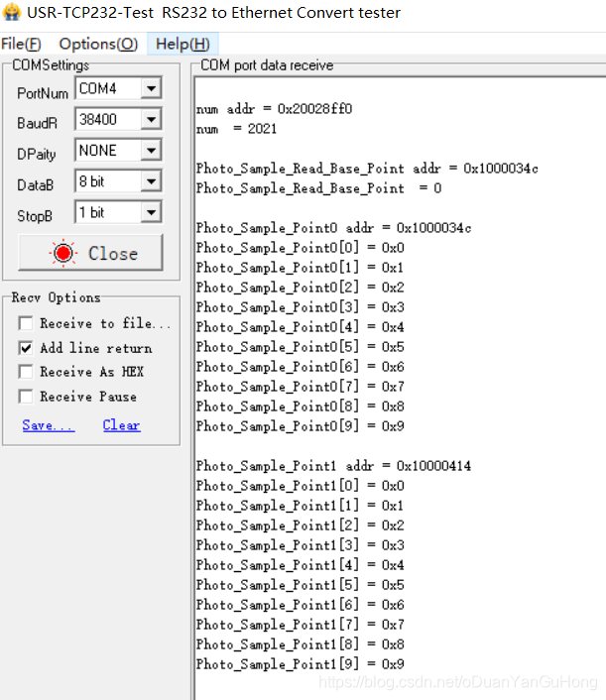Expand the PortNum COM4 dropdown arrow
The image size is (606, 700).
coord(151,88)
